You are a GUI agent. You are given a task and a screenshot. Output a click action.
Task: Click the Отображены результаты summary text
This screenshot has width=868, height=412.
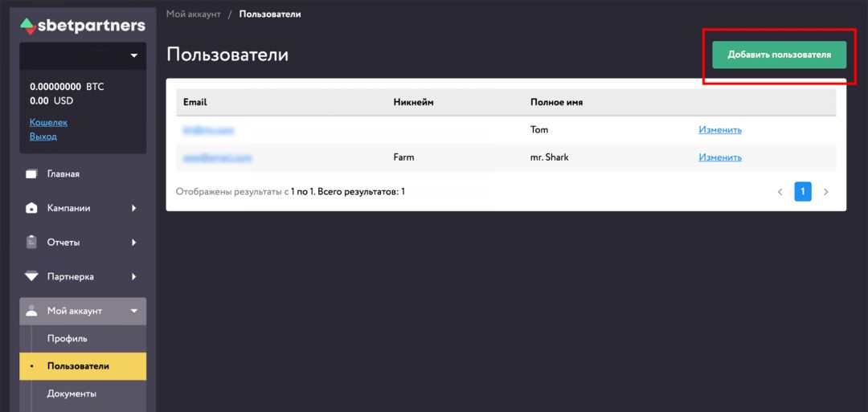(291, 192)
